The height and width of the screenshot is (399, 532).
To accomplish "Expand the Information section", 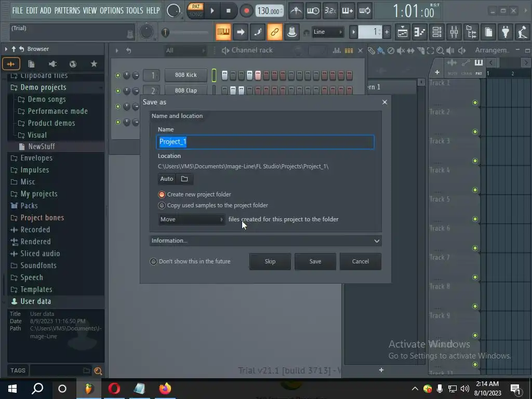I will [265, 241].
